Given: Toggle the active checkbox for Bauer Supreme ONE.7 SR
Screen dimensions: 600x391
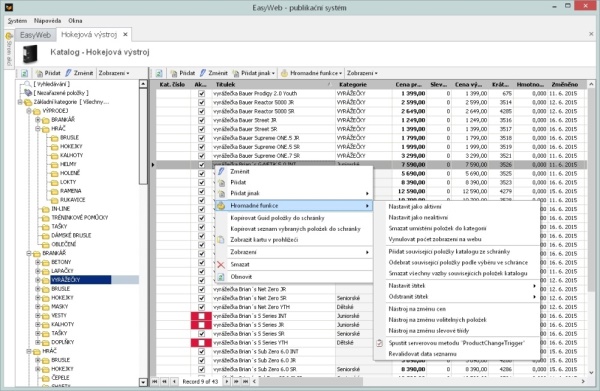Looking at the screenshot, I should 201,156.
